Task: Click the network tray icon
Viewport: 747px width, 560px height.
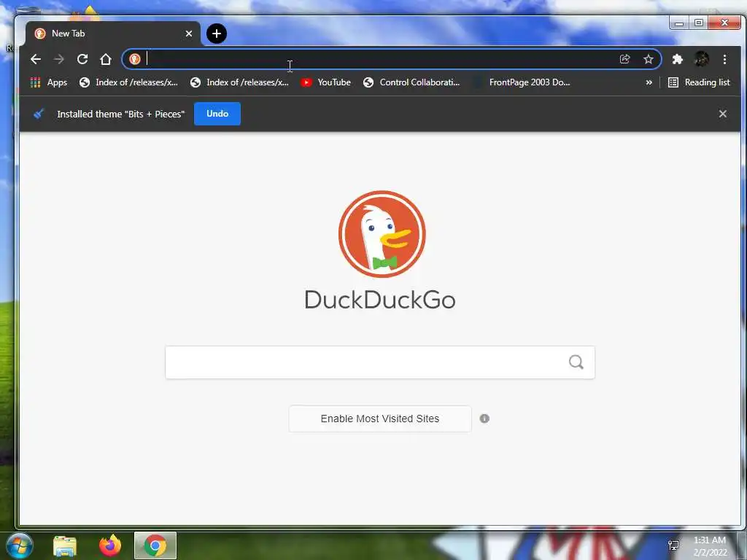Action: 673,545
